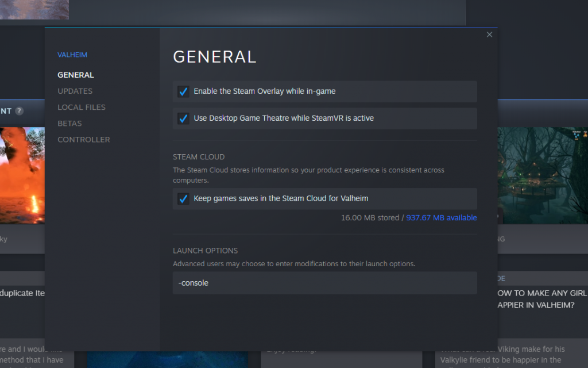Click the launch options text field
588x368 pixels.
point(325,283)
